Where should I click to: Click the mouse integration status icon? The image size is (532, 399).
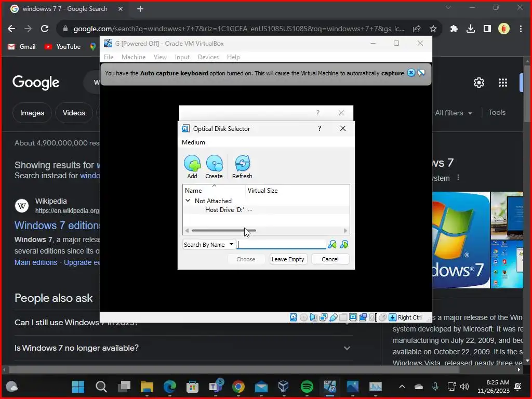pos(383,317)
